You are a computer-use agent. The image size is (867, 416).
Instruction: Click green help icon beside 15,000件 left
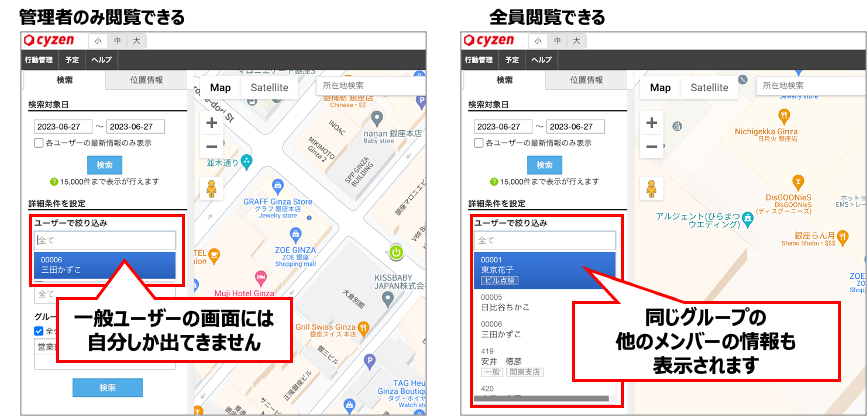click(54, 181)
